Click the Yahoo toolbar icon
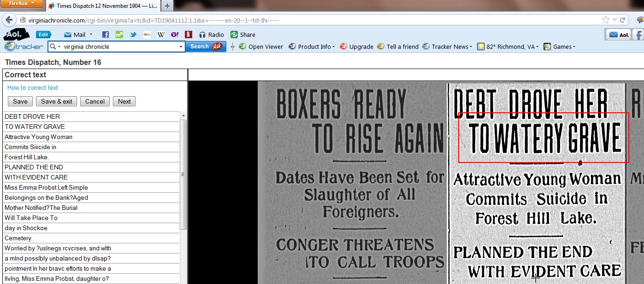This screenshot has width=644, height=284. coord(175,35)
